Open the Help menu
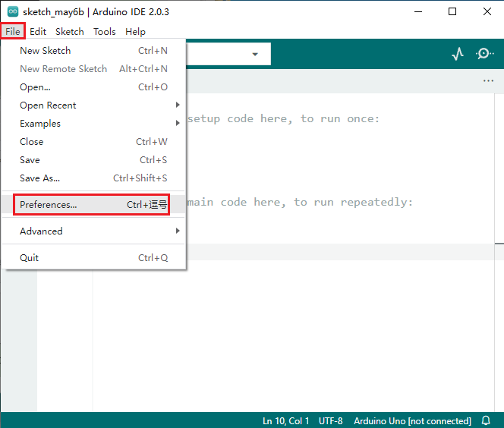The image size is (504, 428). [x=135, y=31]
